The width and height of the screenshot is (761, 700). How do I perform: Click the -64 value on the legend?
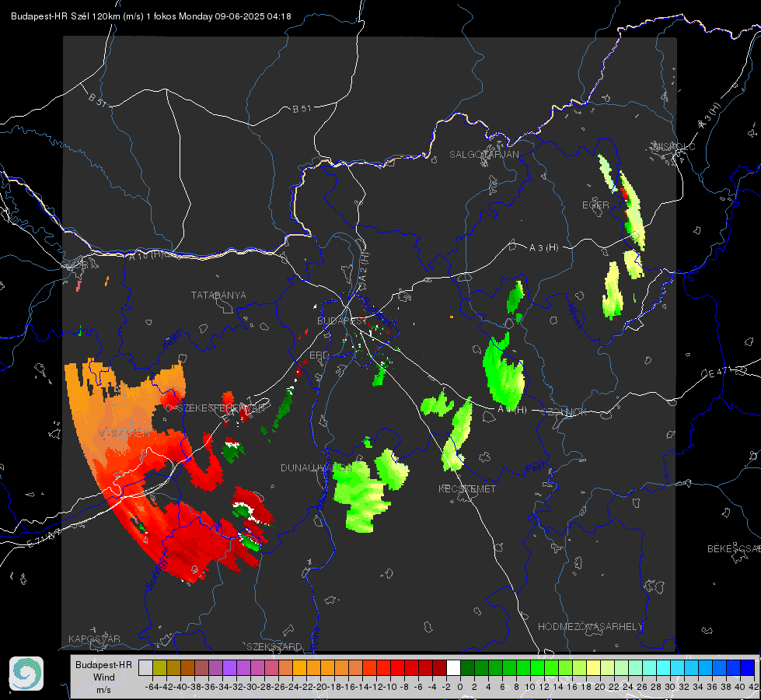point(152,687)
